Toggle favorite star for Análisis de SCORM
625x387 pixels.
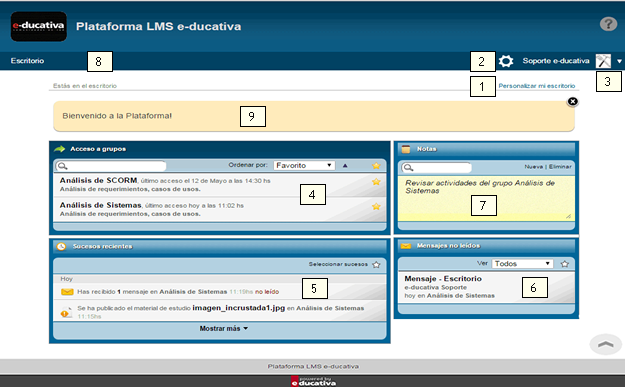[376, 182]
